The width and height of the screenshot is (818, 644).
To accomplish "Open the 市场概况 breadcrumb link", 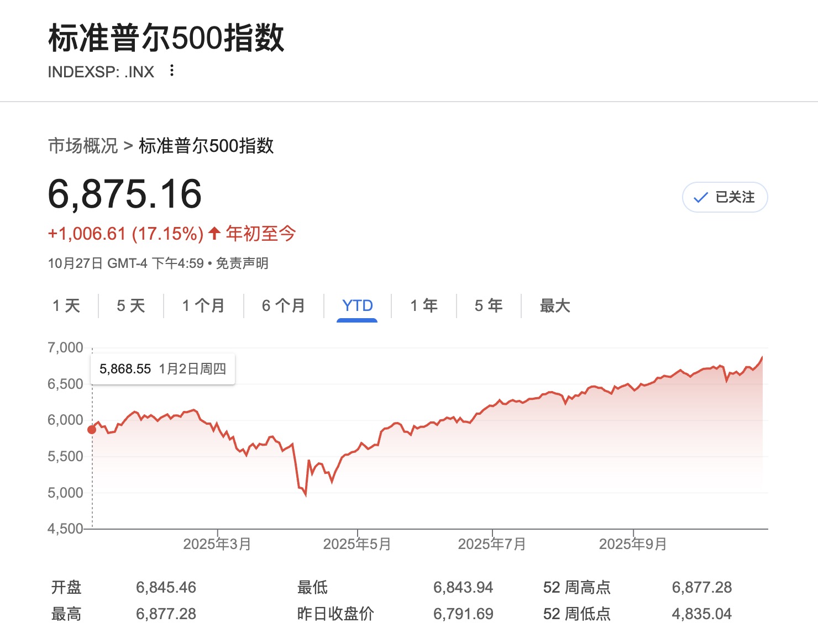I will pos(82,146).
